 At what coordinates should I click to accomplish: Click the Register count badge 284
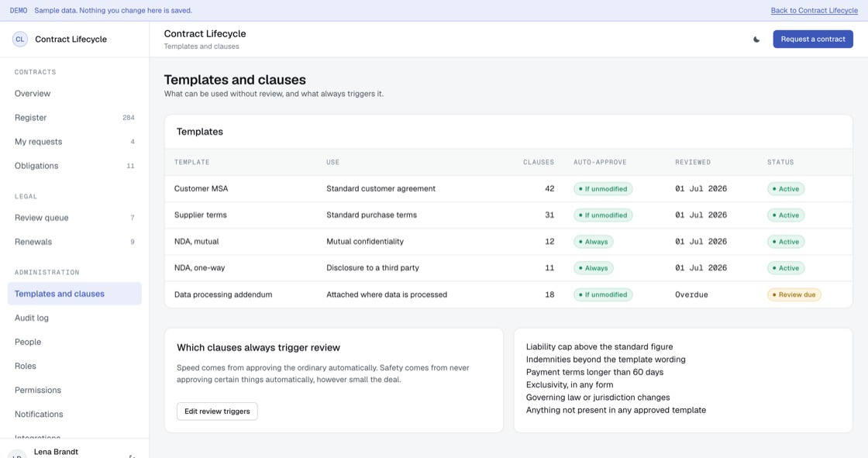[x=129, y=118]
